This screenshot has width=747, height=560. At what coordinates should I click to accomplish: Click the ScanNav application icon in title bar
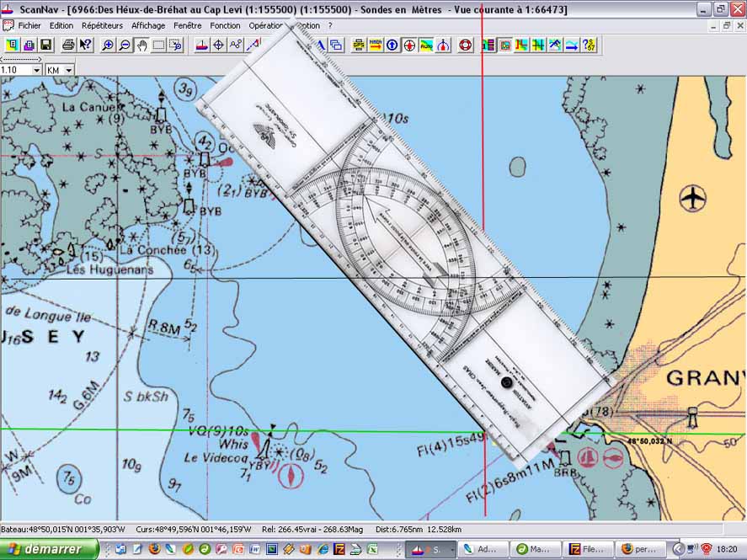coord(8,9)
